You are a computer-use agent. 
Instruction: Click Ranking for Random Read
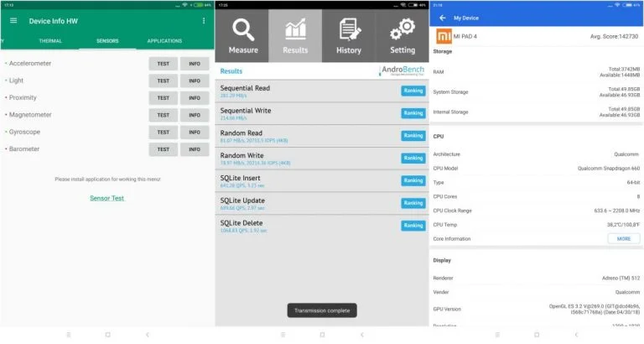tap(413, 136)
